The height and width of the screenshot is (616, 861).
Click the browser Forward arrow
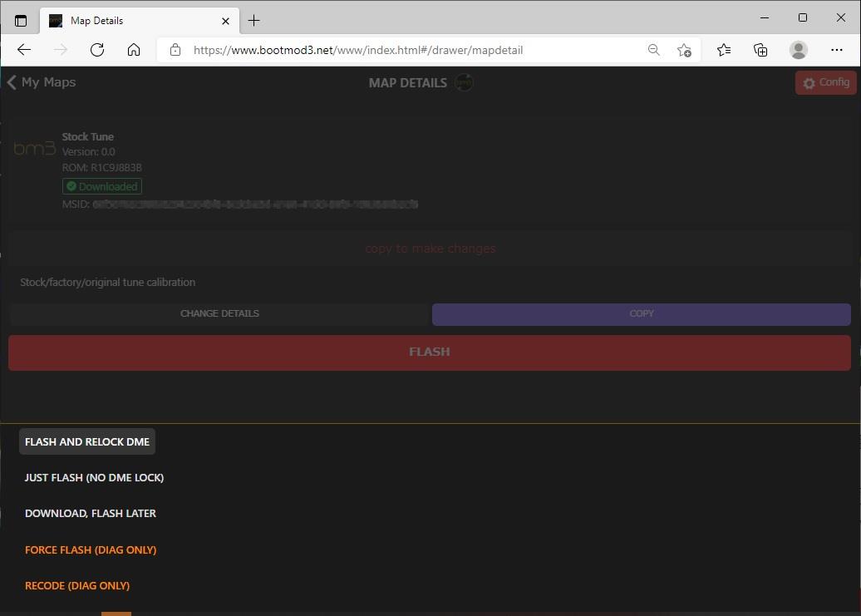[x=61, y=50]
